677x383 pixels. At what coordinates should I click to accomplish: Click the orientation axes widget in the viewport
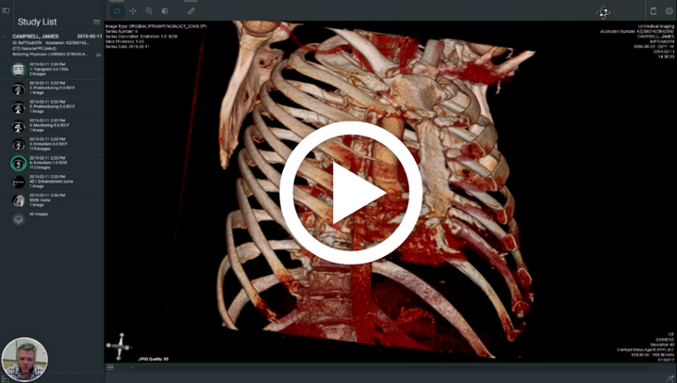[119, 346]
